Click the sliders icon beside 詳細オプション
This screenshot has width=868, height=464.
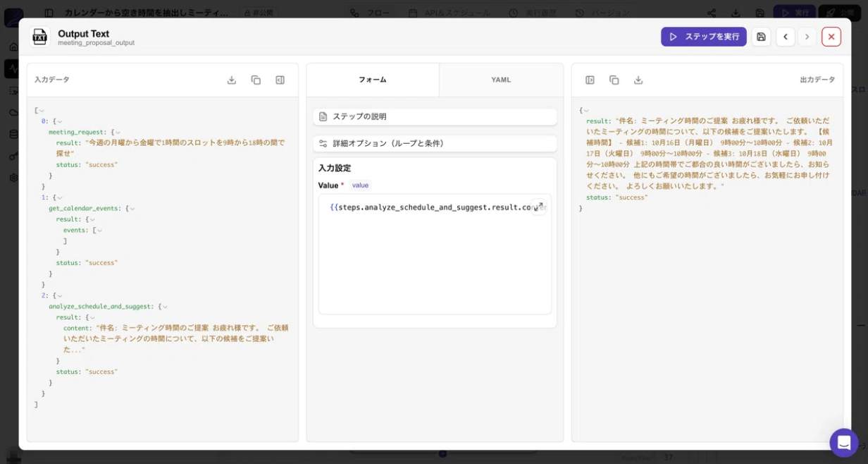pos(323,143)
